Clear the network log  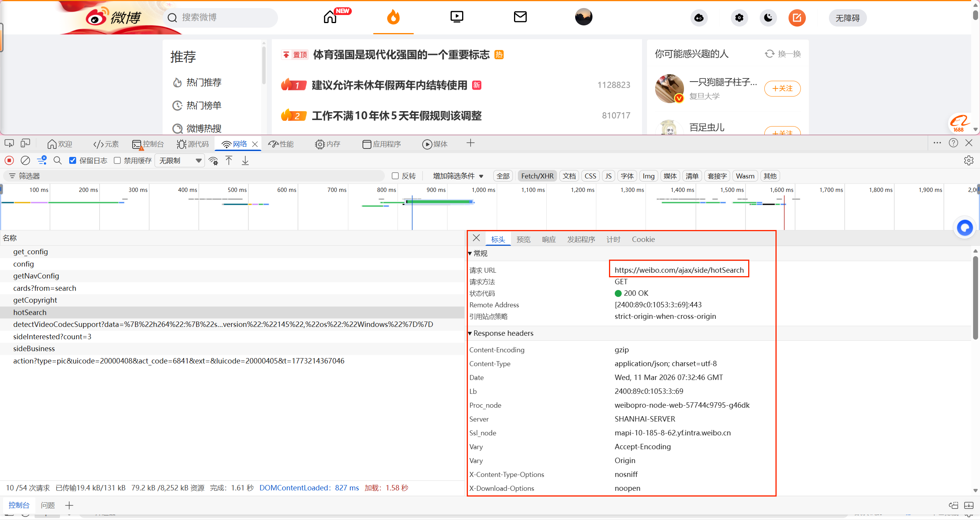25,160
